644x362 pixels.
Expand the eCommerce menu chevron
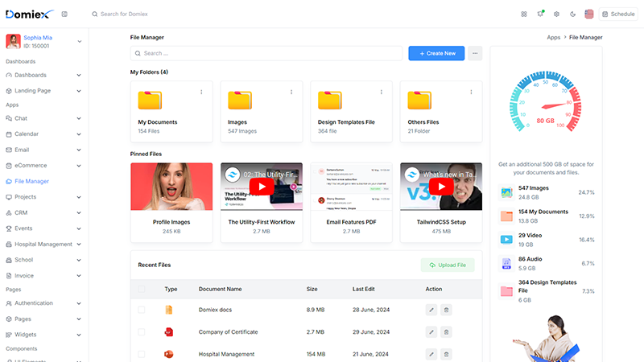click(x=79, y=166)
